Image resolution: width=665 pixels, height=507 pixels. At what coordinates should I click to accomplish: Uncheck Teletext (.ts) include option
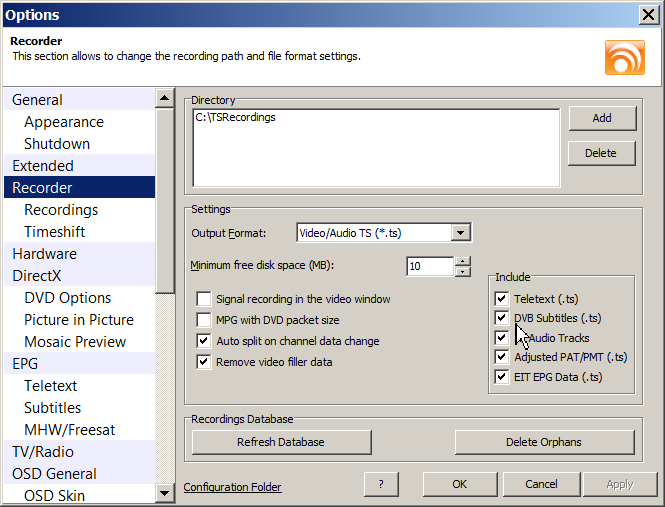coord(502,298)
